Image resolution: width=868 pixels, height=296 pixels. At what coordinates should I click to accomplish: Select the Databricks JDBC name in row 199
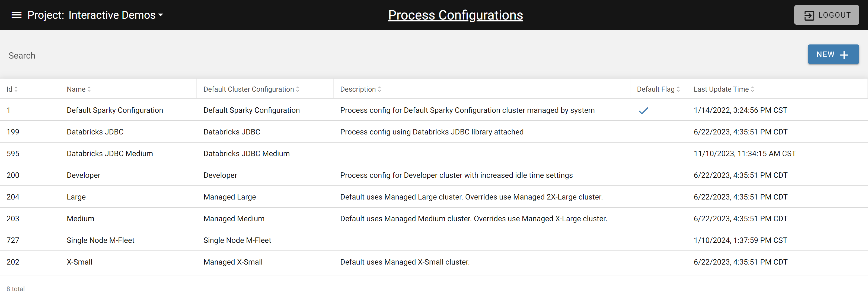pyautogui.click(x=95, y=132)
